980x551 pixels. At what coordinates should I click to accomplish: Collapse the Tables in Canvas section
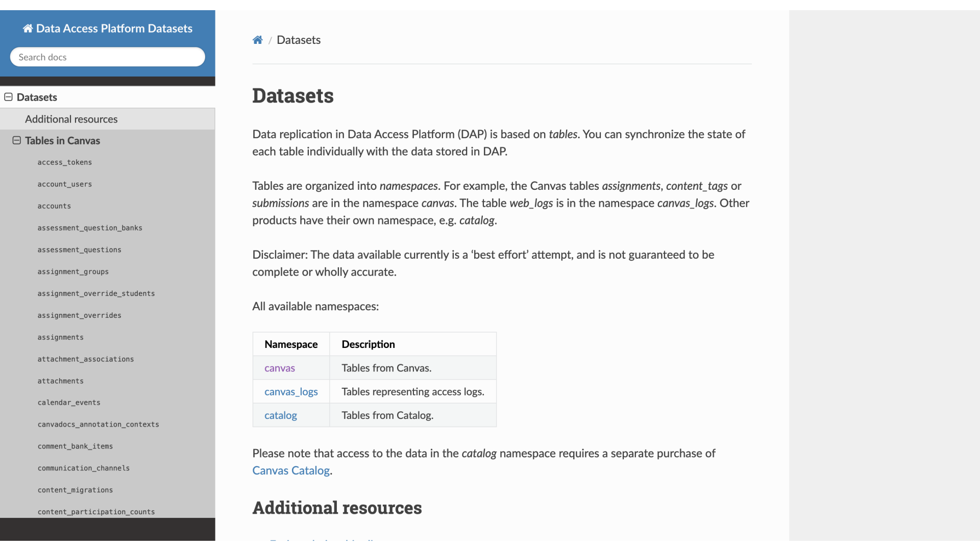click(x=16, y=140)
